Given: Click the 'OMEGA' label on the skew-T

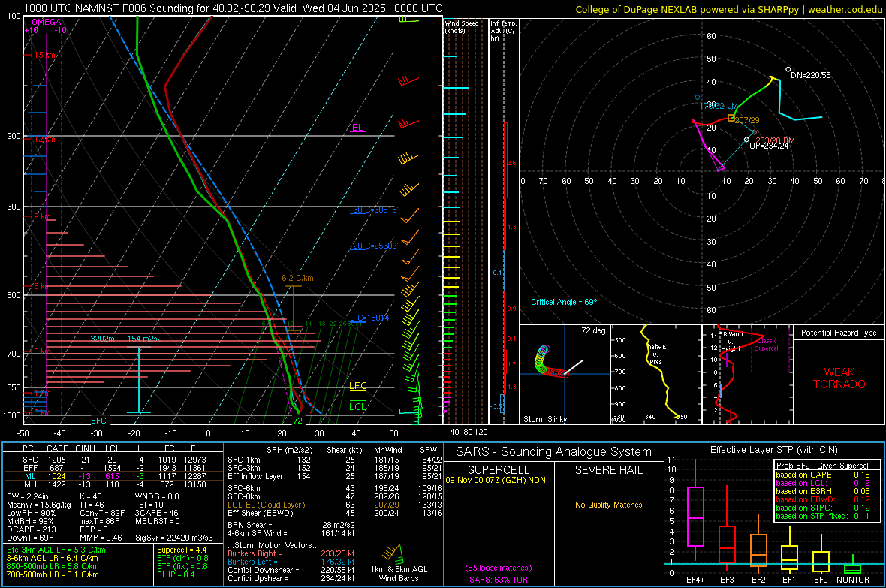Looking at the screenshot, I should [x=47, y=22].
